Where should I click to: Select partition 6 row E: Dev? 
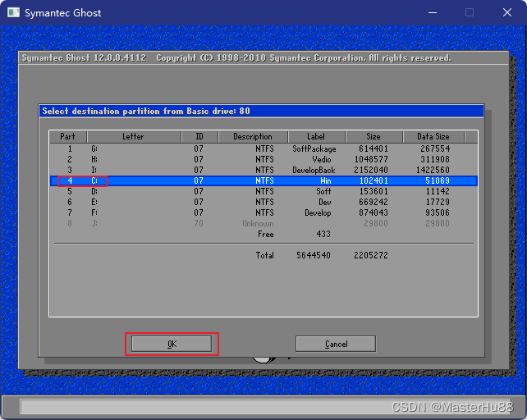[x=263, y=202]
